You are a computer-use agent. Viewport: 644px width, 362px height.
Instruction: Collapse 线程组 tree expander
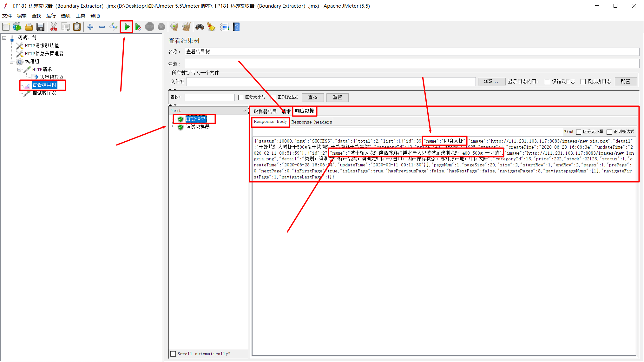(x=12, y=62)
